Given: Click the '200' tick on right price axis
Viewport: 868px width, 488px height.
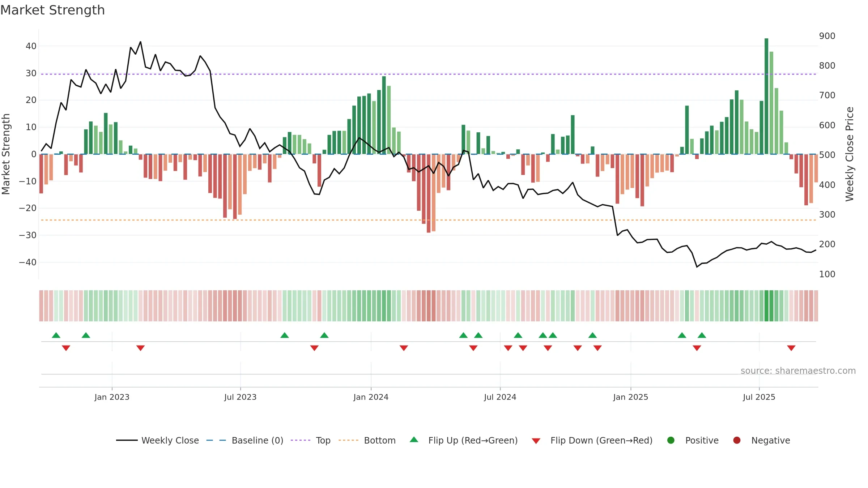Looking at the screenshot, I should tap(827, 244).
